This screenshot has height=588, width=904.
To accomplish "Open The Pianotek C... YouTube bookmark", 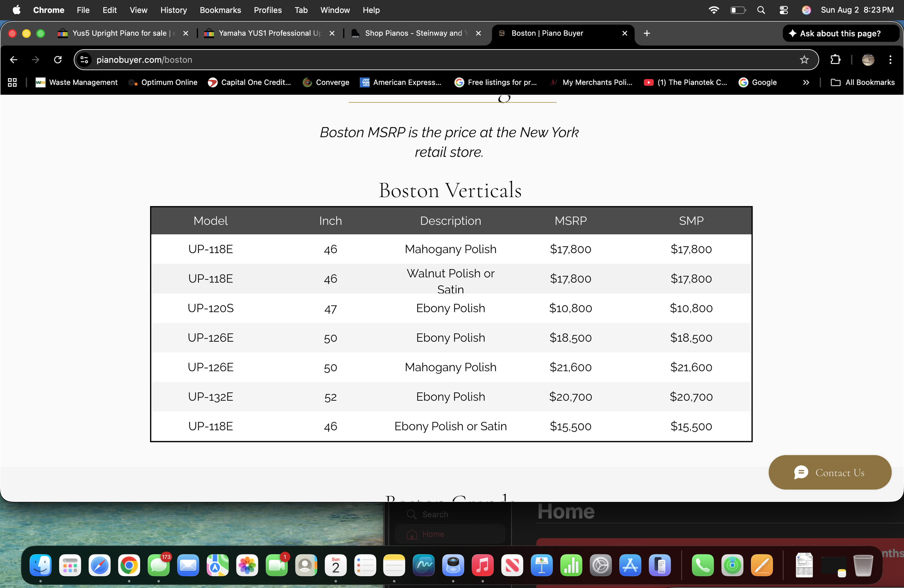I will (x=685, y=82).
